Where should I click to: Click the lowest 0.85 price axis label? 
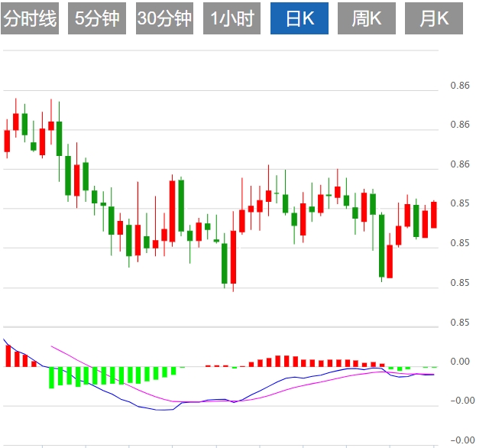[x=460, y=323]
